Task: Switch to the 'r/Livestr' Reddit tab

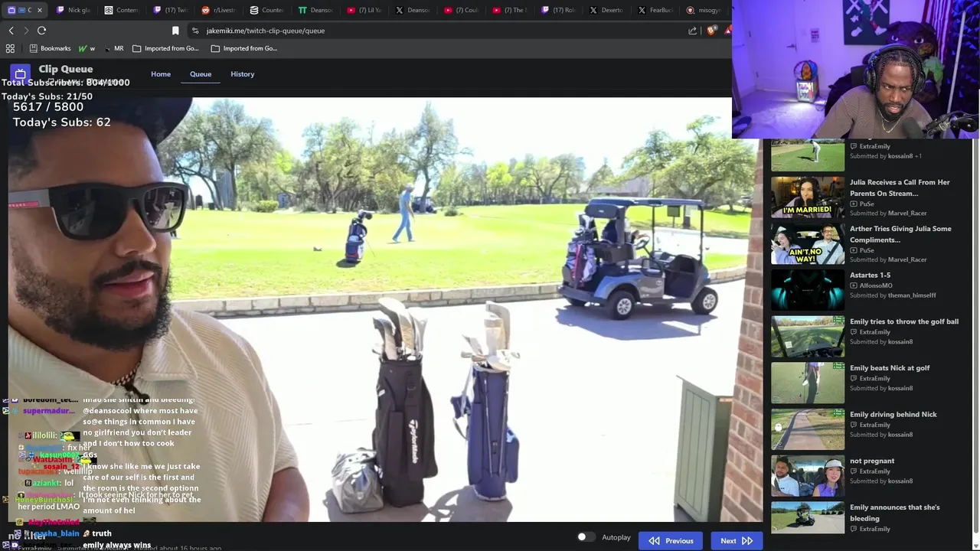Action: pyautogui.click(x=220, y=10)
